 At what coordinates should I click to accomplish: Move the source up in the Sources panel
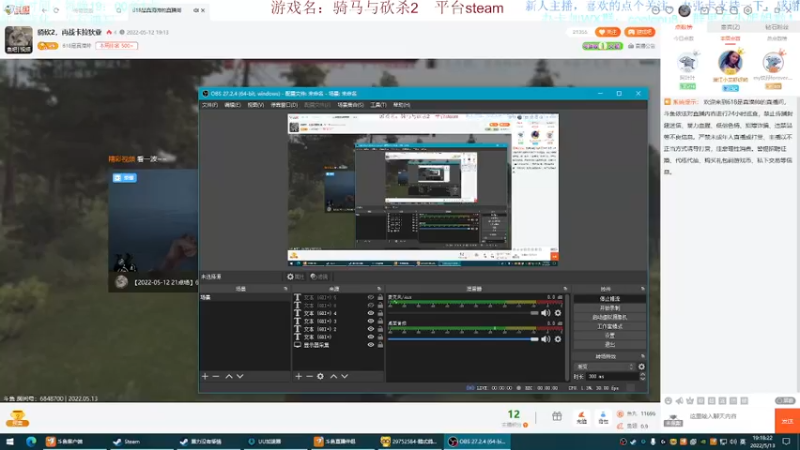334,376
